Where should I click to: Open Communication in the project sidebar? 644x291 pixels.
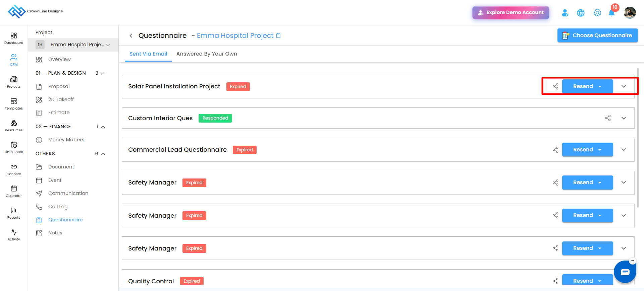pyautogui.click(x=68, y=193)
